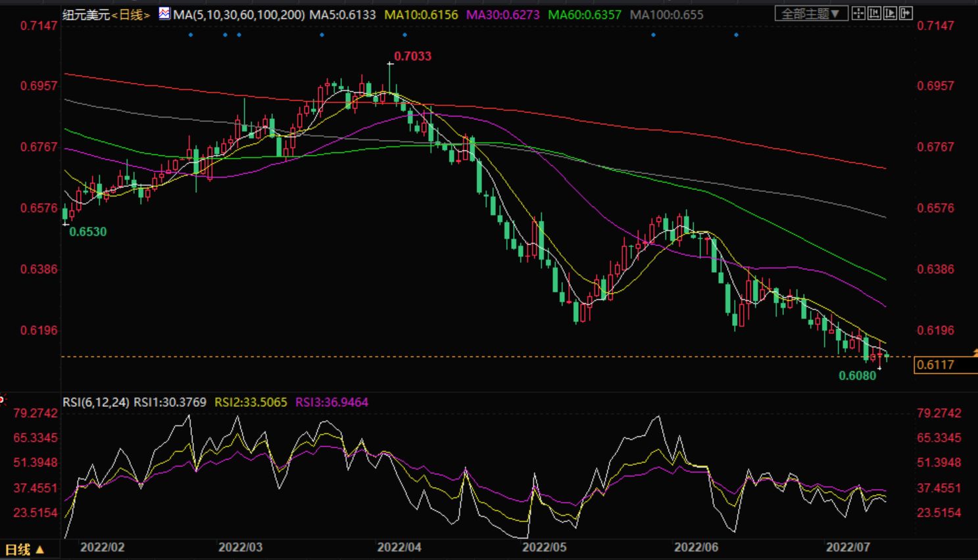
Task: Select the MA60 green legend value
Action: pyautogui.click(x=584, y=14)
